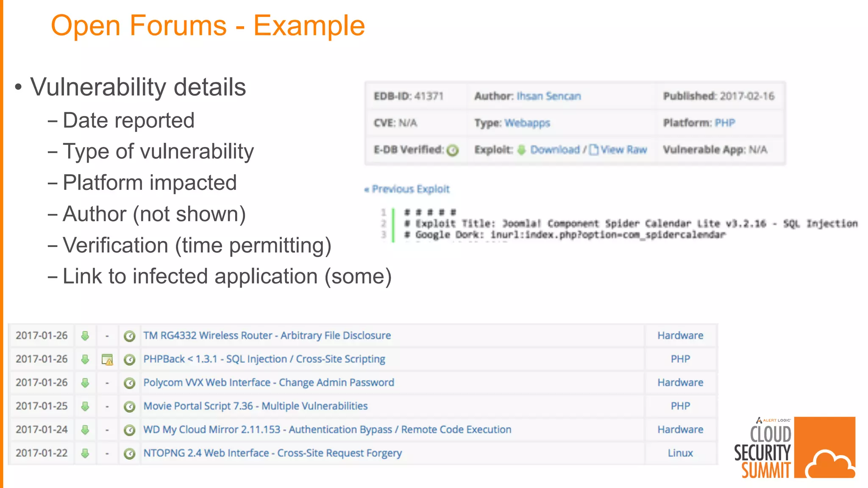Open TM RG4332 Wireless Router Arbitrary File Disclosure
The image size is (868, 488).
(267, 335)
